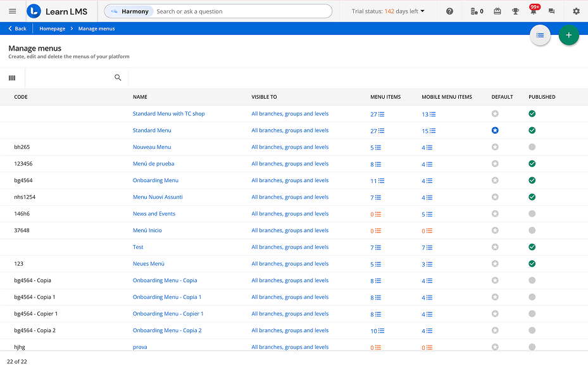
Task: Open the Menú Inicio link
Action: click(147, 230)
